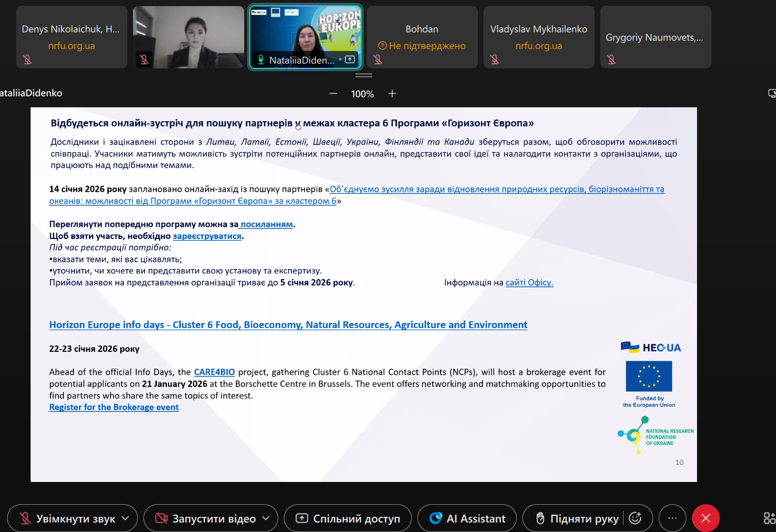This screenshot has height=532, width=776.
Task: Launch the AI Assistant
Action: point(467,519)
